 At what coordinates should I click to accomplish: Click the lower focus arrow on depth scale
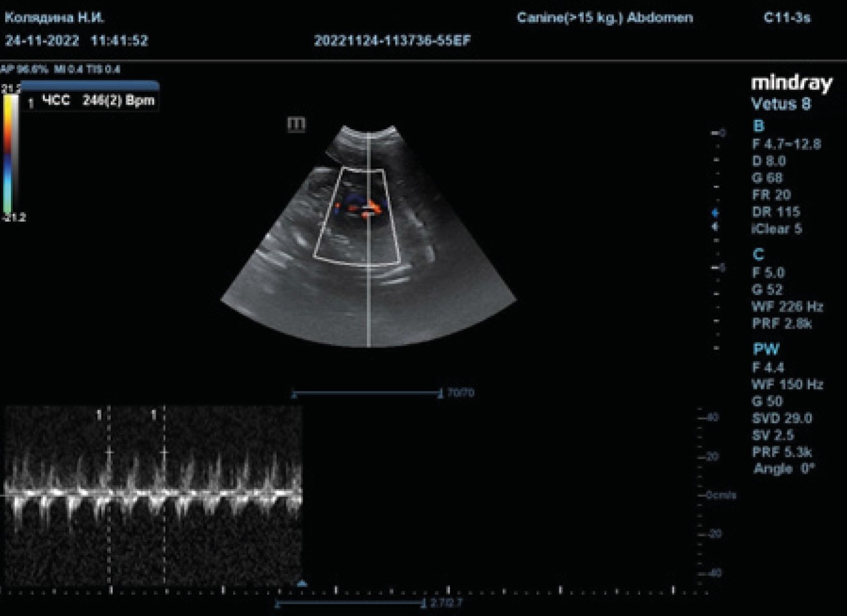coord(715,227)
